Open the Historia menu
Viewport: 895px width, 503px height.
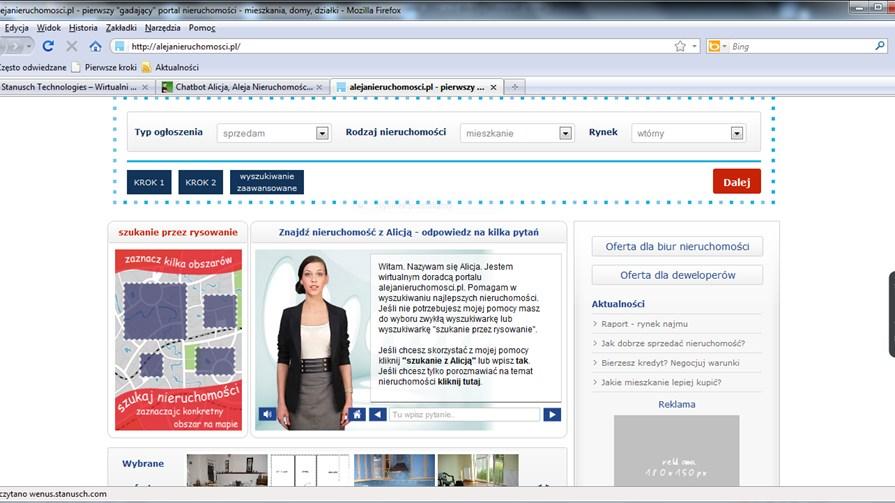coord(83,27)
